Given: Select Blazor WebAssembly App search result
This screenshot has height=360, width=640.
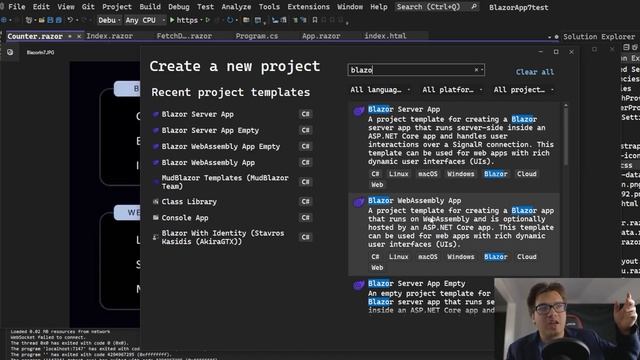Looking at the screenshot, I should [x=454, y=234].
